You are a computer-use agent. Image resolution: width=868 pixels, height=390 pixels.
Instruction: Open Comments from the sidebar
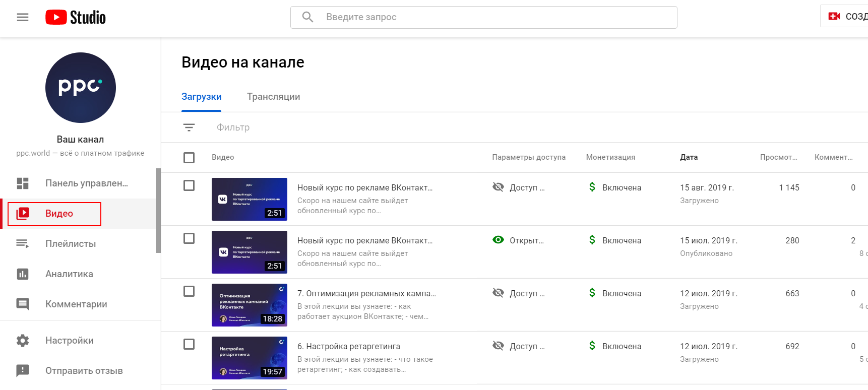tap(76, 304)
